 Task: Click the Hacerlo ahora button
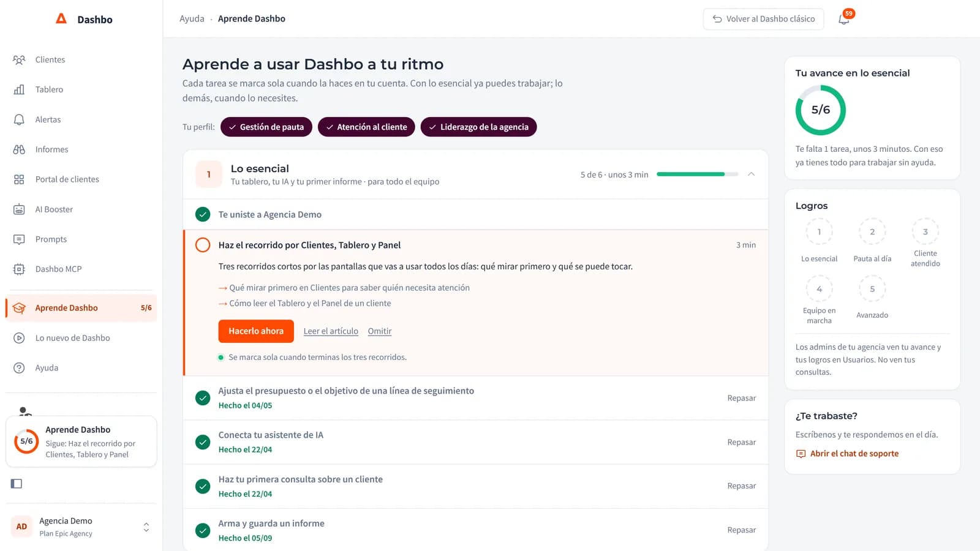[x=256, y=331]
